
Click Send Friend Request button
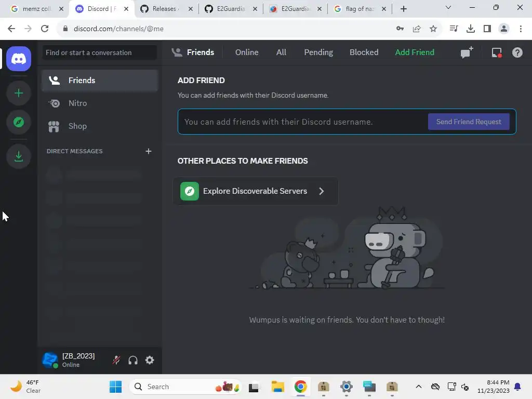point(469,122)
